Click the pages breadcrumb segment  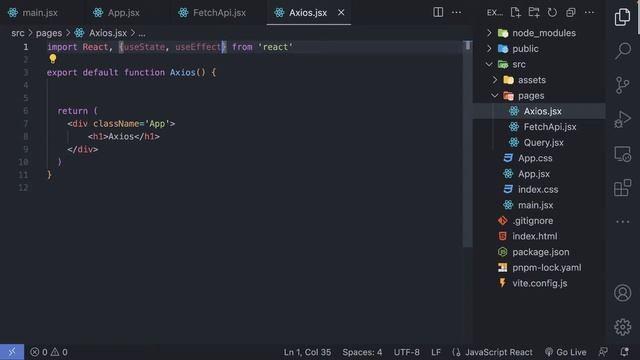(49, 33)
